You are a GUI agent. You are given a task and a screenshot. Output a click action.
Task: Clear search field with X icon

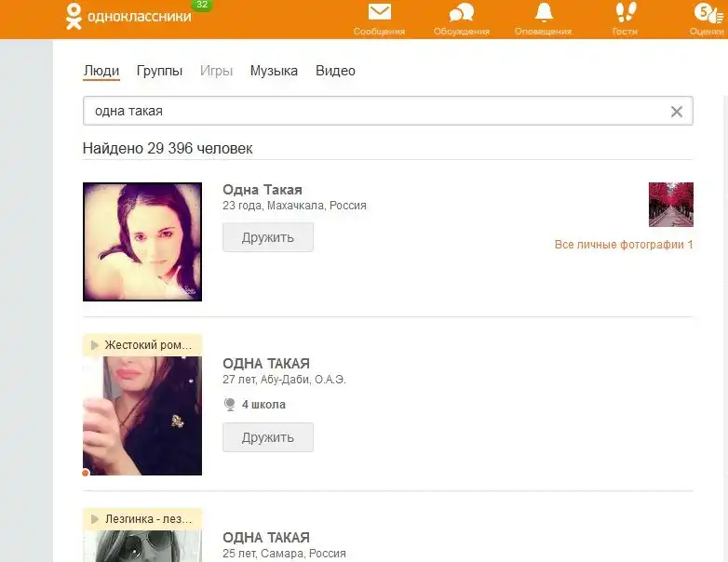point(677,112)
